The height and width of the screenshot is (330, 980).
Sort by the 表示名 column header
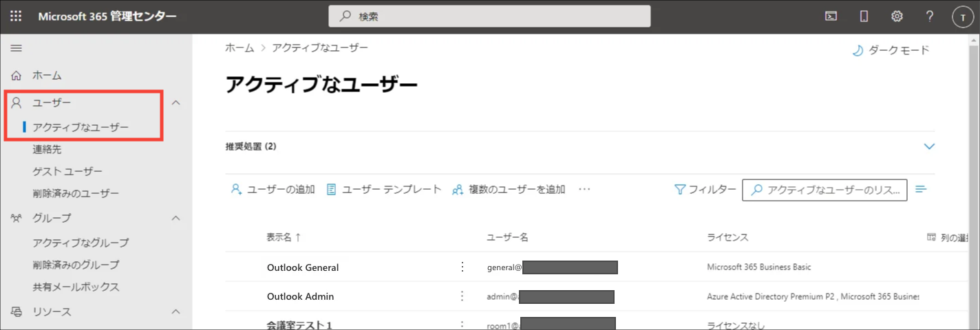pos(284,237)
